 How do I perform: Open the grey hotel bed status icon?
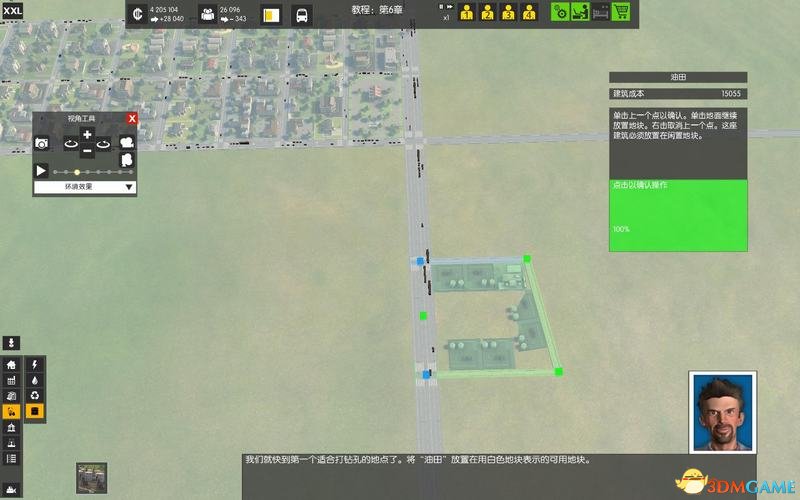[601, 12]
